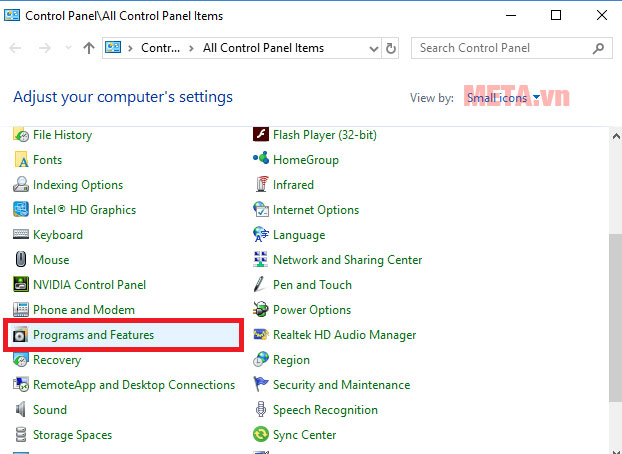This screenshot has width=622, height=454.
Task: Click the Speech Recognition microphone icon
Action: [x=261, y=409]
